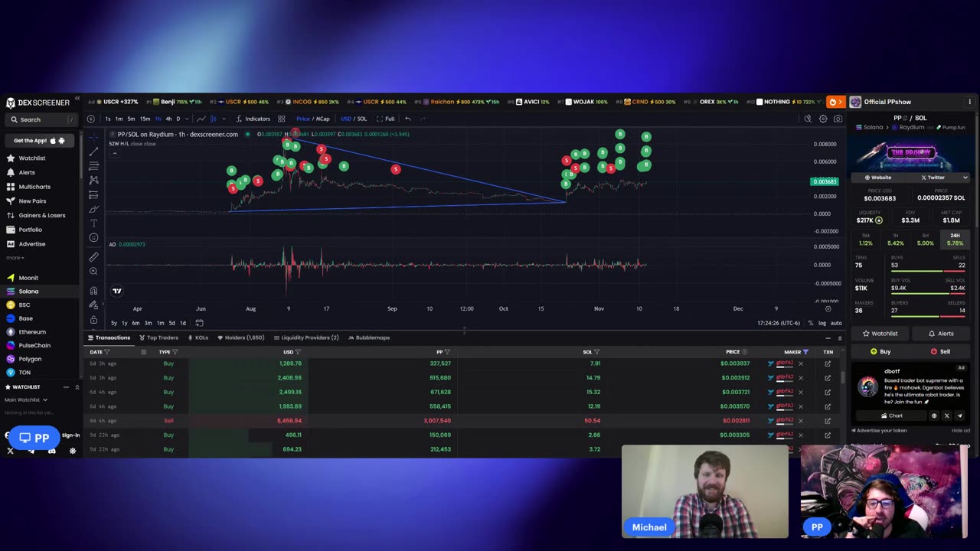This screenshot has width=980, height=551.
Task: Click the DEX Screener logo
Action: [38, 103]
